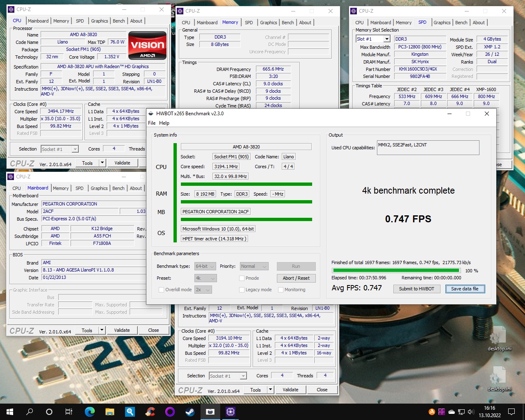Open the Benchmark type 64-bit dropdown
Image resolution: width=525 pixels, height=420 pixels.
tap(205, 266)
